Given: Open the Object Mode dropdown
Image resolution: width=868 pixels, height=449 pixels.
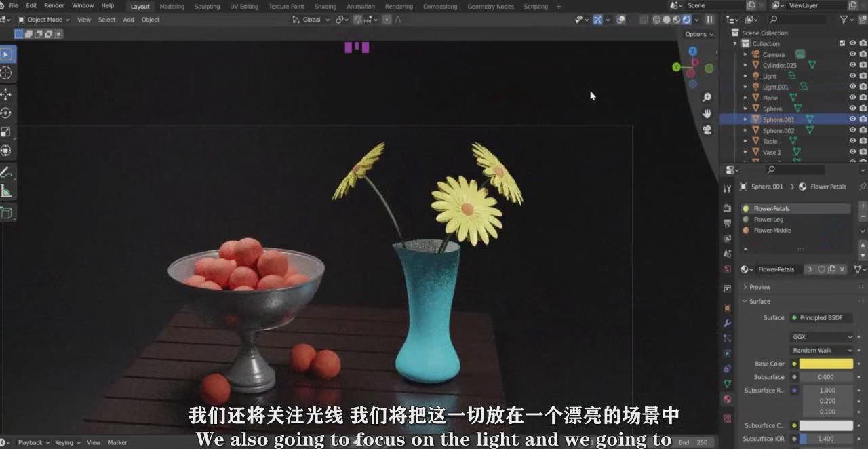Looking at the screenshot, I should (x=44, y=20).
